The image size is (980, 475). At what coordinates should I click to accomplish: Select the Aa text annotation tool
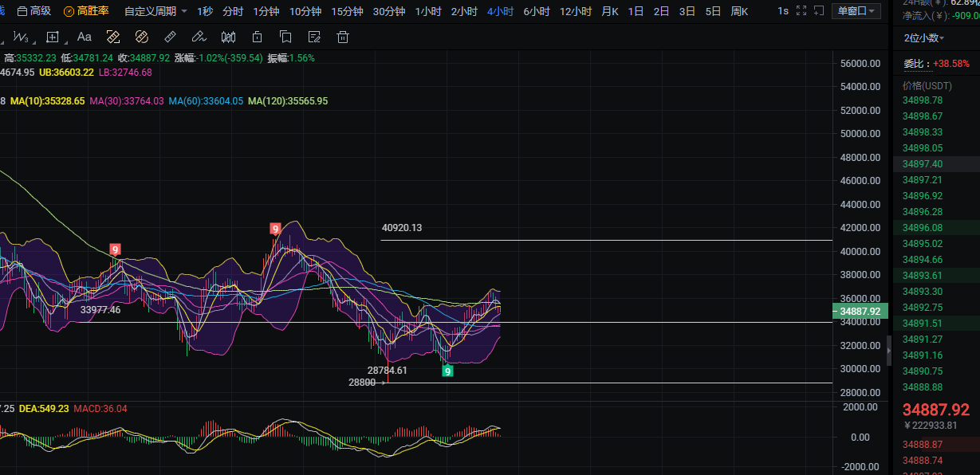click(x=85, y=37)
